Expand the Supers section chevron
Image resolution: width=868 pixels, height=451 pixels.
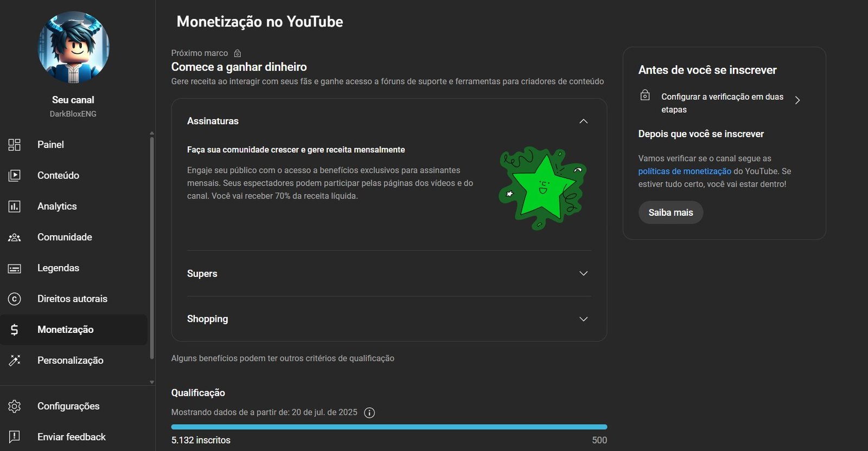pos(584,273)
